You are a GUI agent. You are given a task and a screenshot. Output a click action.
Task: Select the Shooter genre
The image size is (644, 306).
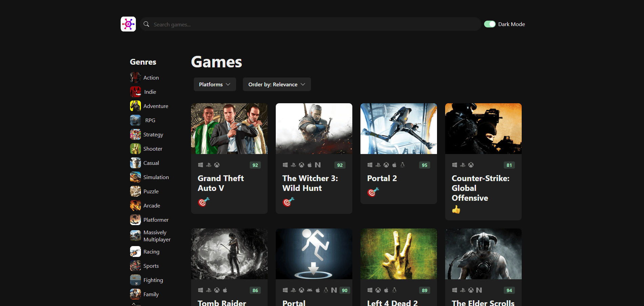[153, 149]
